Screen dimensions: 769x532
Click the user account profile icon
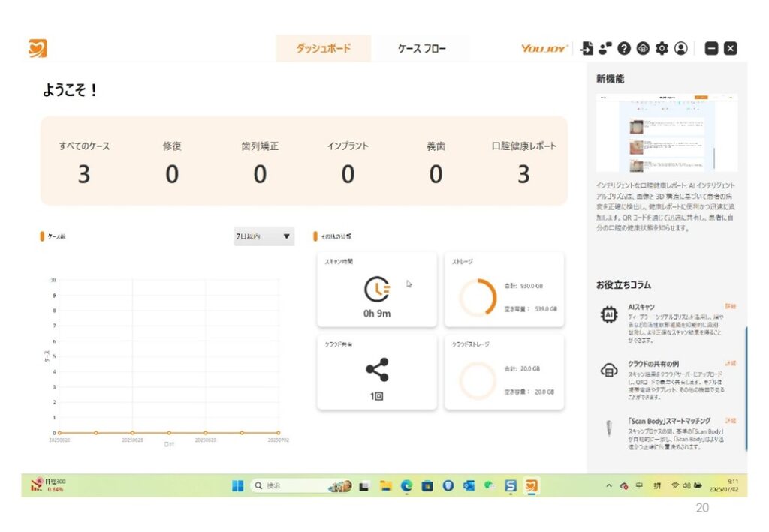681,48
